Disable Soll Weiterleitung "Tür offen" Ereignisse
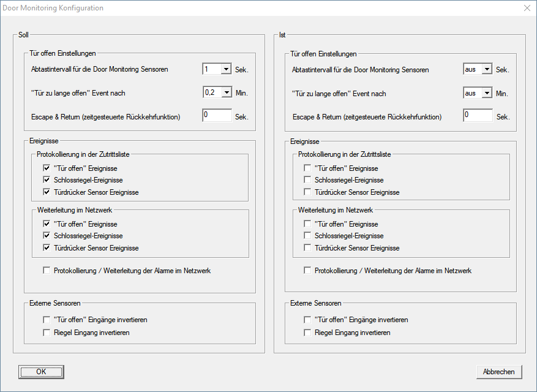 coord(47,224)
